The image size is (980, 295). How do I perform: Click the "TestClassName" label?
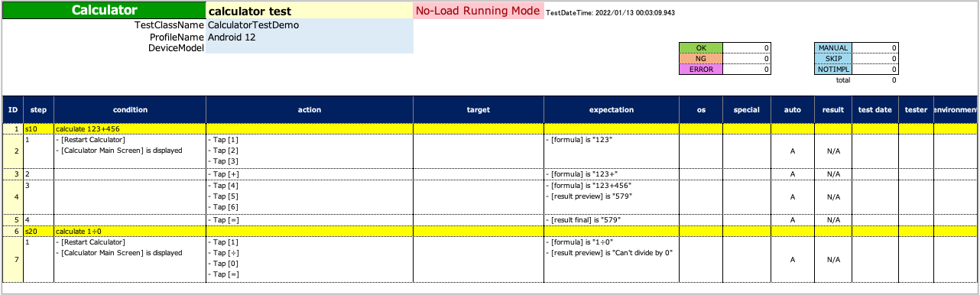coord(169,25)
